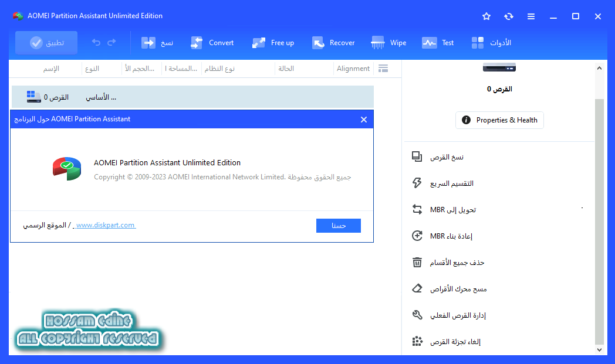
Task: Click the favorites star icon in title bar
Action: (486, 16)
